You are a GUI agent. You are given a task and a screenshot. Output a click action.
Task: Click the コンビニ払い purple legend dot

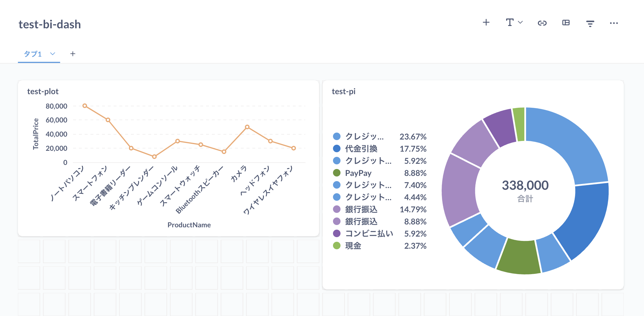pyautogui.click(x=337, y=234)
